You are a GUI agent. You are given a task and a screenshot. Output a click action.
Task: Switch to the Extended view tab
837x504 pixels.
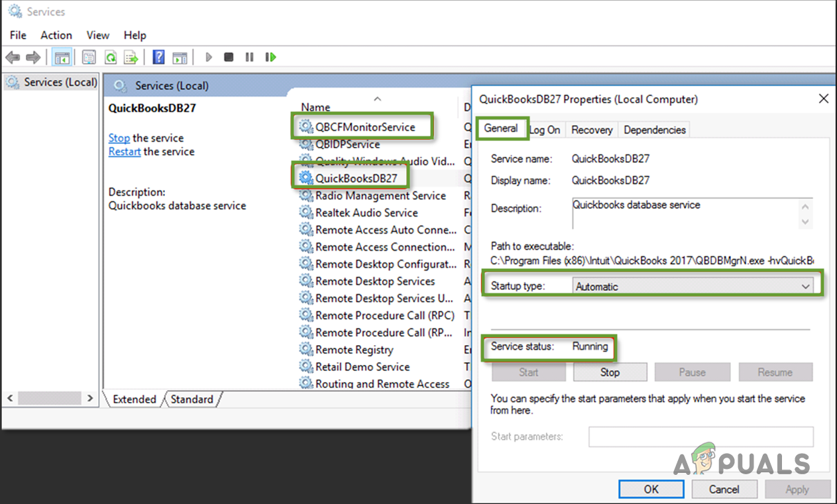(x=135, y=399)
